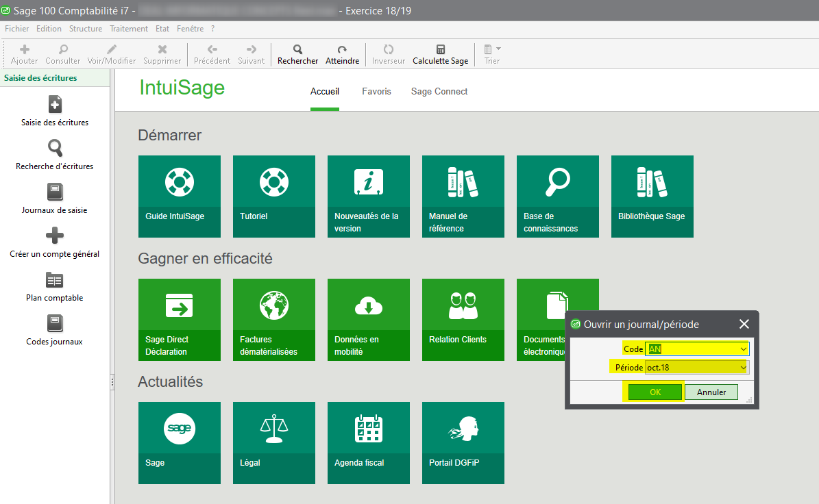The image size is (819, 504).
Task: Open the Trier dropdown in toolbar
Action: coord(492,54)
